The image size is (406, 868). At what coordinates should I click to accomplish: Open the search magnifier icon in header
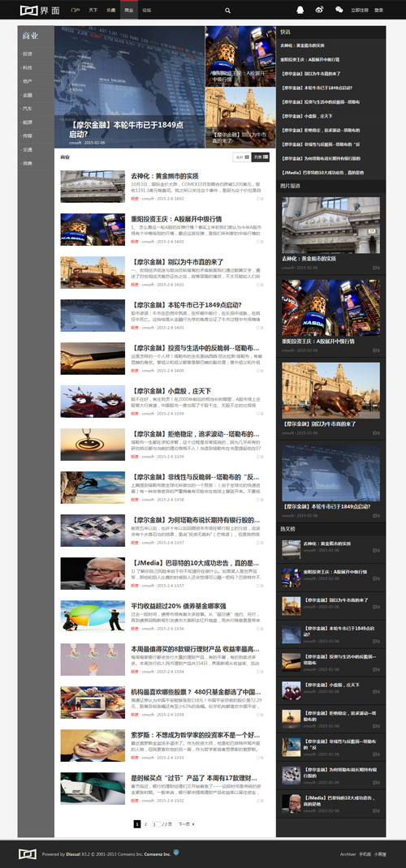[x=227, y=10]
